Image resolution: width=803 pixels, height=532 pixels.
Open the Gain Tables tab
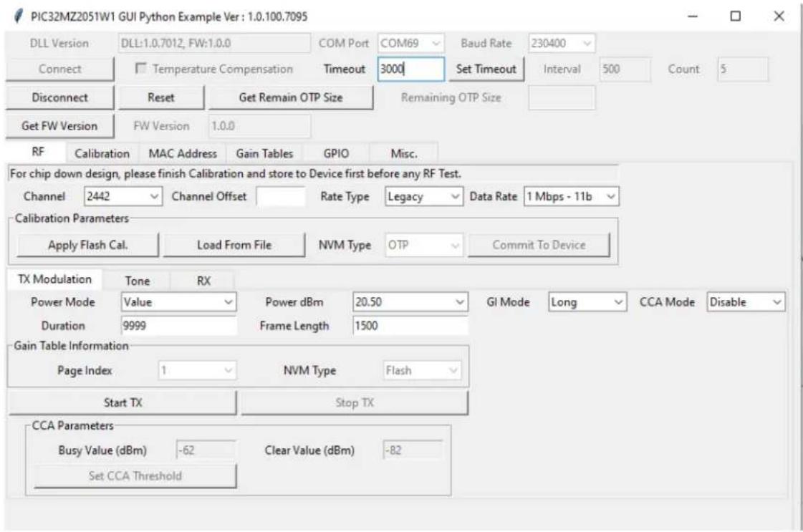264,154
